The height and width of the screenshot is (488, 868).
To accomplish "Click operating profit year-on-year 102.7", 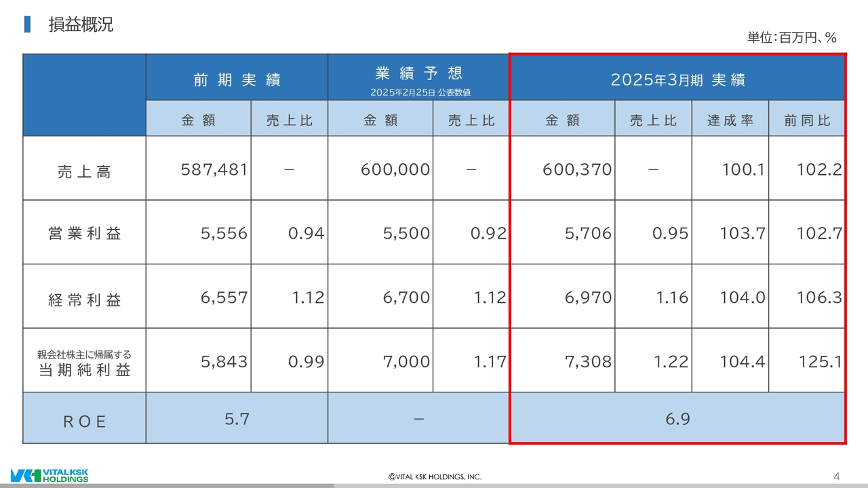I will (x=820, y=234).
